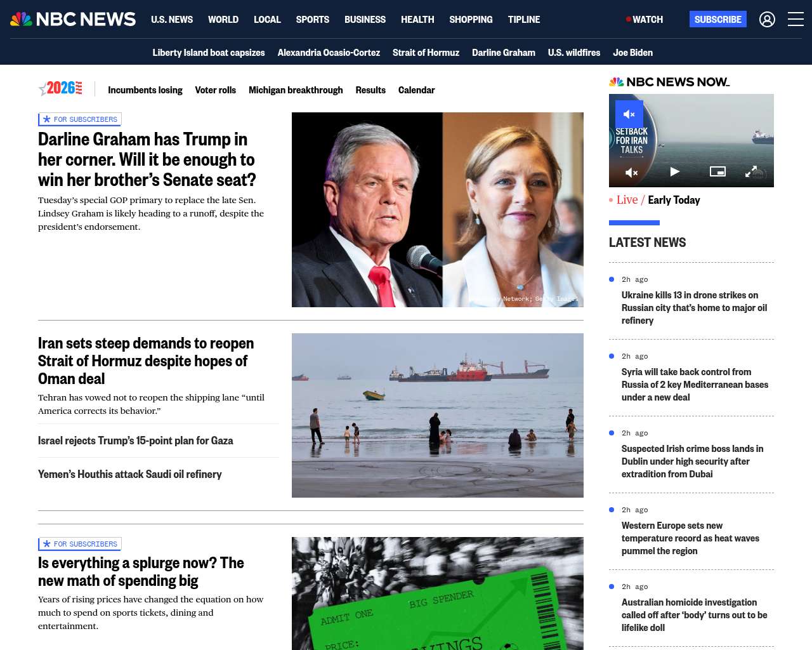Click the 'Years of rising prices' summary text
Image resolution: width=812 pixels, height=650 pixels.
150,613
